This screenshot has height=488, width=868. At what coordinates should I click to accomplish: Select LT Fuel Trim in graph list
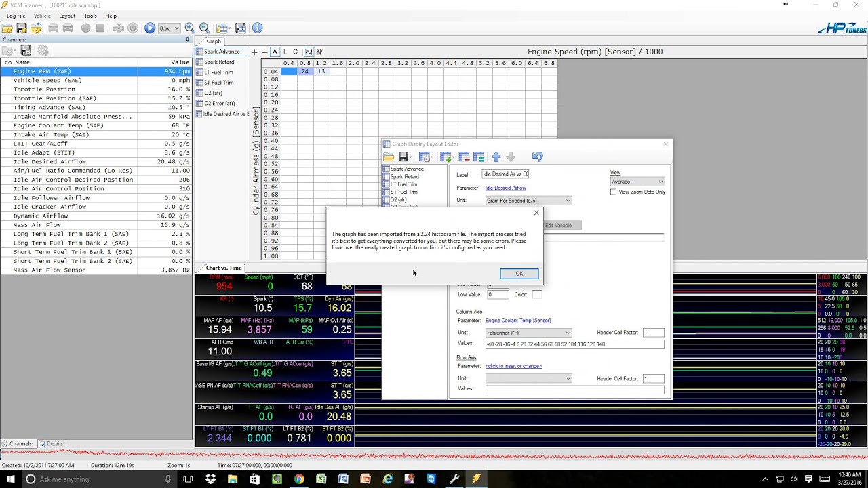pos(218,72)
